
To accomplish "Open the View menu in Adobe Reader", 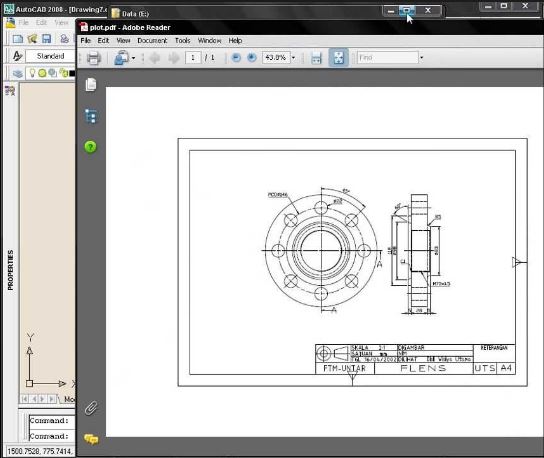I will pyautogui.click(x=123, y=41).
